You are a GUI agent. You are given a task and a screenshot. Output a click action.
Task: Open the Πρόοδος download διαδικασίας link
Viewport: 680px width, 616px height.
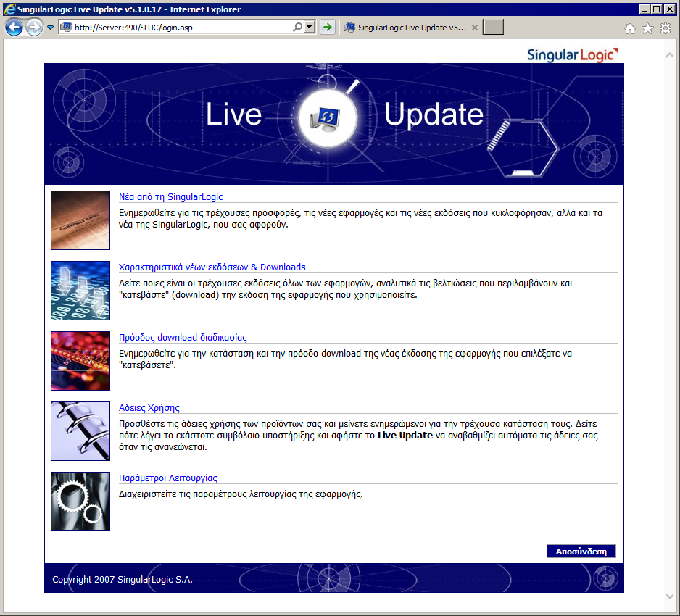coord(183,337)
